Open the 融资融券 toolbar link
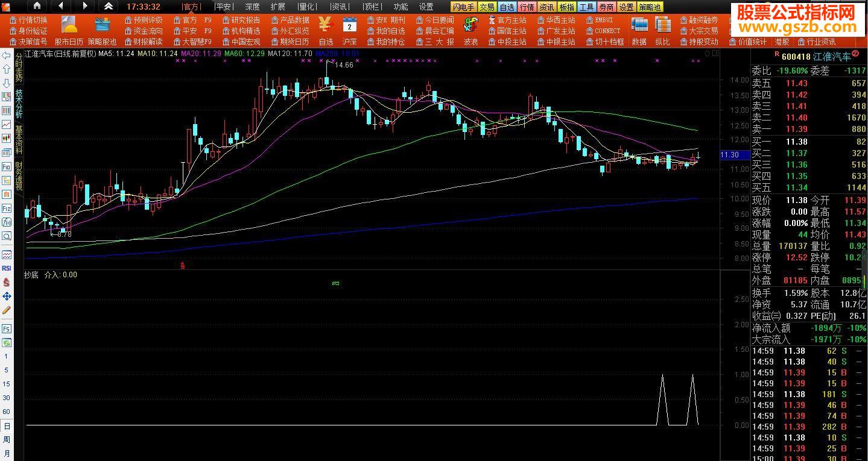This screenshot has width=868, height=461. click(x=699, y=20)
